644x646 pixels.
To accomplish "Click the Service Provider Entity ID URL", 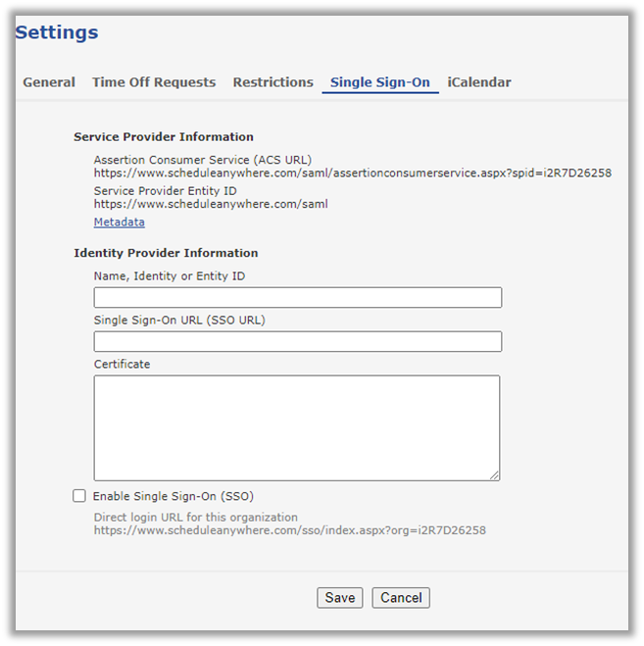I will (x=210, y=205).
